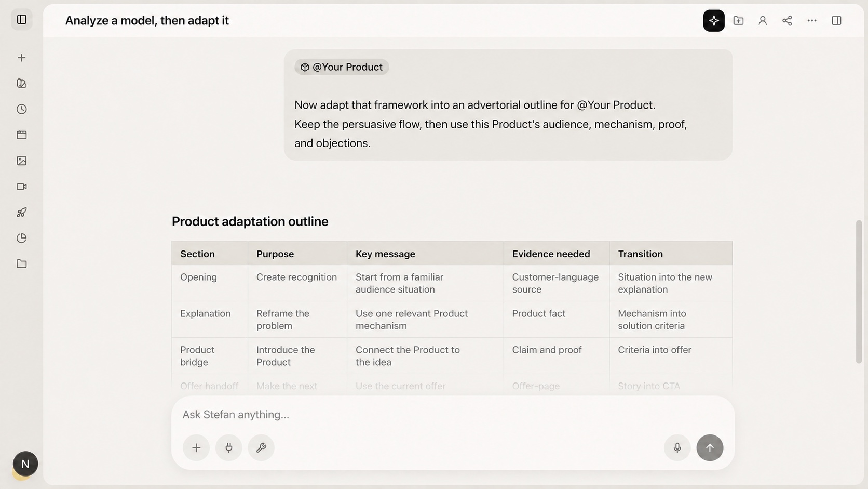Open the N user avatar

[25, 464]
